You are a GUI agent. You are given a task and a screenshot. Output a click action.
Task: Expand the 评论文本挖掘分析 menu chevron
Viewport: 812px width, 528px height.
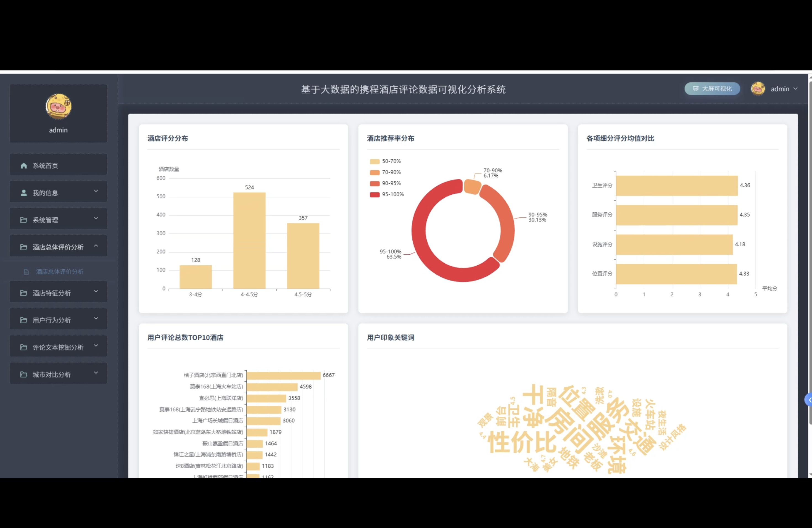[x=96, y=345]
